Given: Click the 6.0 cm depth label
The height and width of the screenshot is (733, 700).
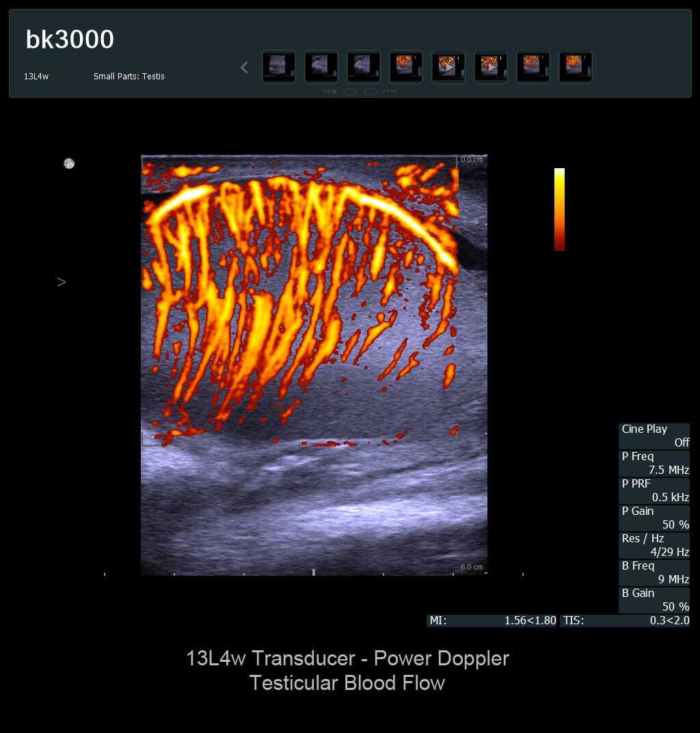Looking at the screenshot, I should [x=472, y=567].
